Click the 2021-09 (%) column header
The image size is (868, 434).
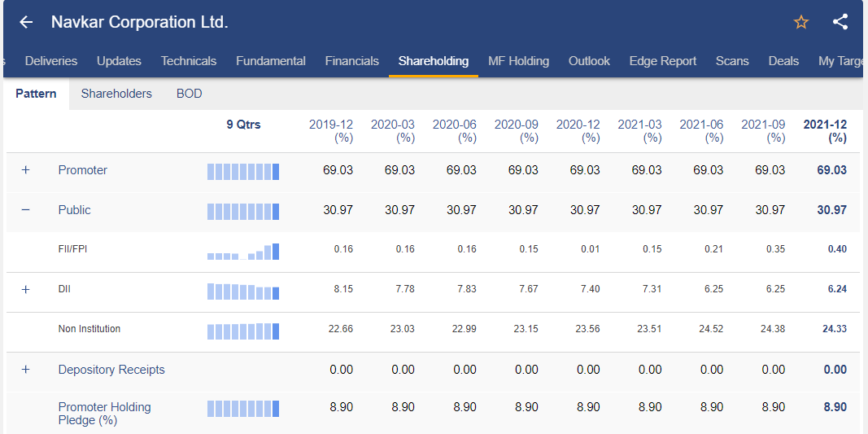click(763, 131)
